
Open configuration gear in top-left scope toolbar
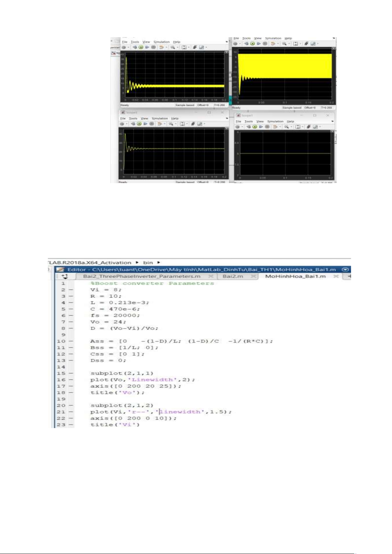pos(124,47)
